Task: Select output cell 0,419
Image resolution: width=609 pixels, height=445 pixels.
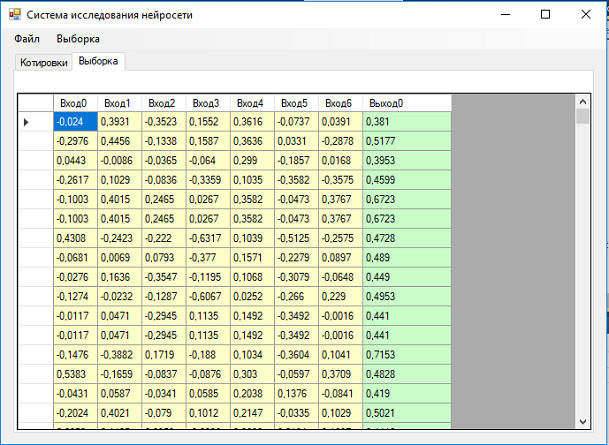Action: (x=407, y=394)
